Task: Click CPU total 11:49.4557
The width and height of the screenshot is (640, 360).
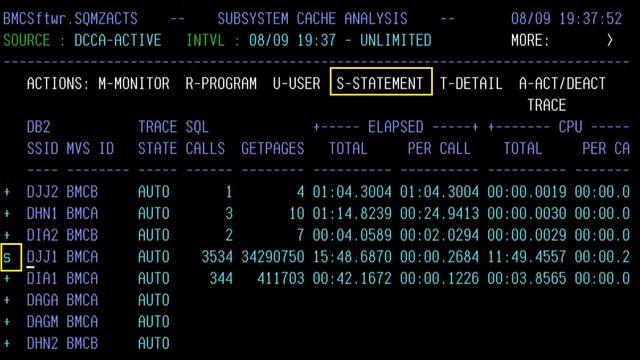Action: click(527, 257)
